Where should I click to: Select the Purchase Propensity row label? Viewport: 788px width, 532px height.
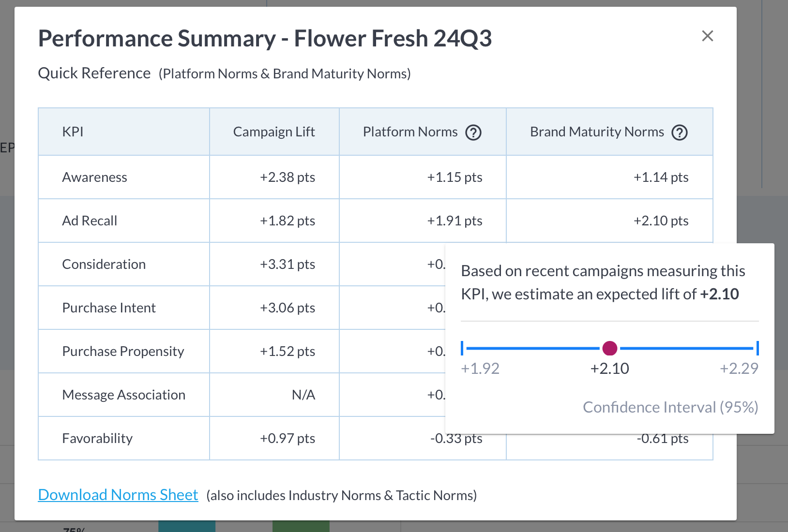(x=123, y=351)
